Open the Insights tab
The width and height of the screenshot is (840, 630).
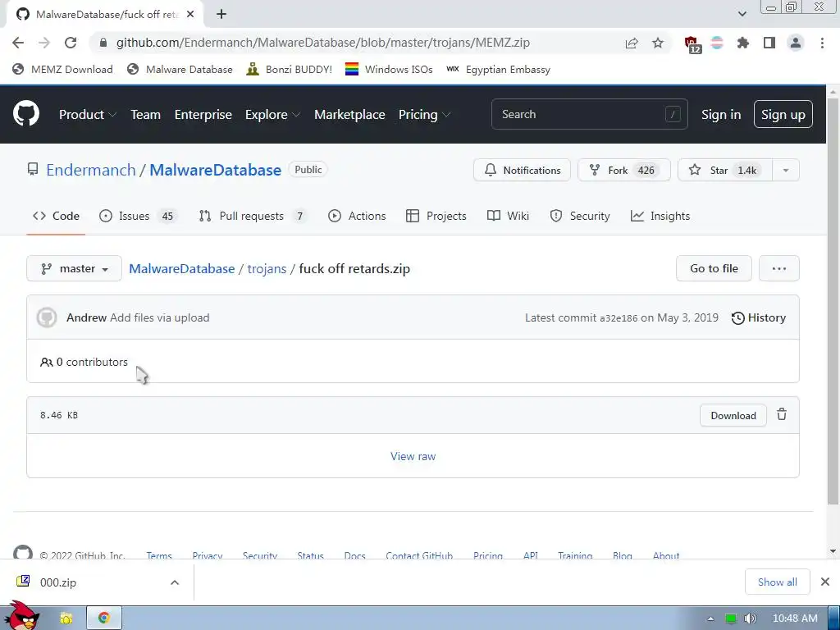pos(660,216)
